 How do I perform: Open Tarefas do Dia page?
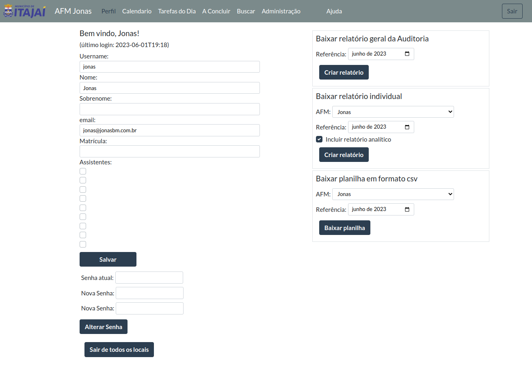(x=177, y=11)
